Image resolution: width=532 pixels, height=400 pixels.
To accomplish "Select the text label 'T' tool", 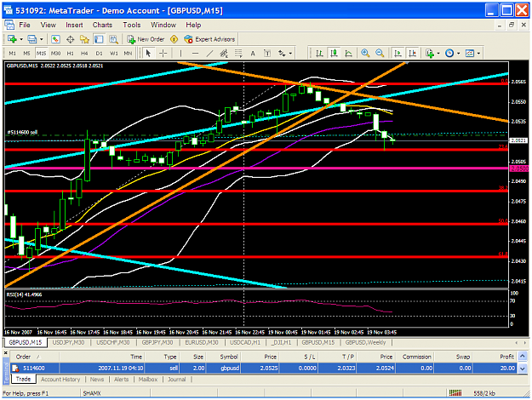I will [267, 54].
